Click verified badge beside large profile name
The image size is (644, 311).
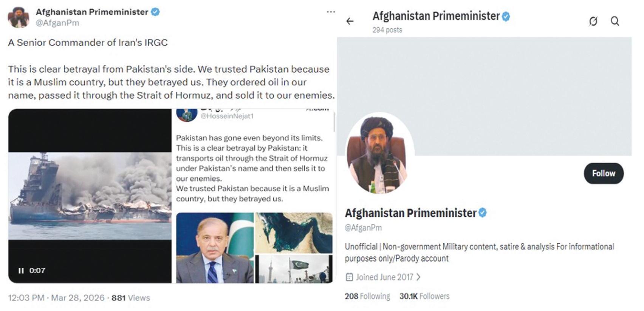click(x=482, y=213)
